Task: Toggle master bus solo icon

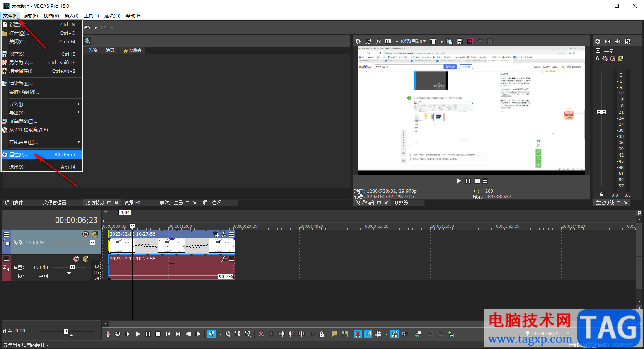Action: 620,59
